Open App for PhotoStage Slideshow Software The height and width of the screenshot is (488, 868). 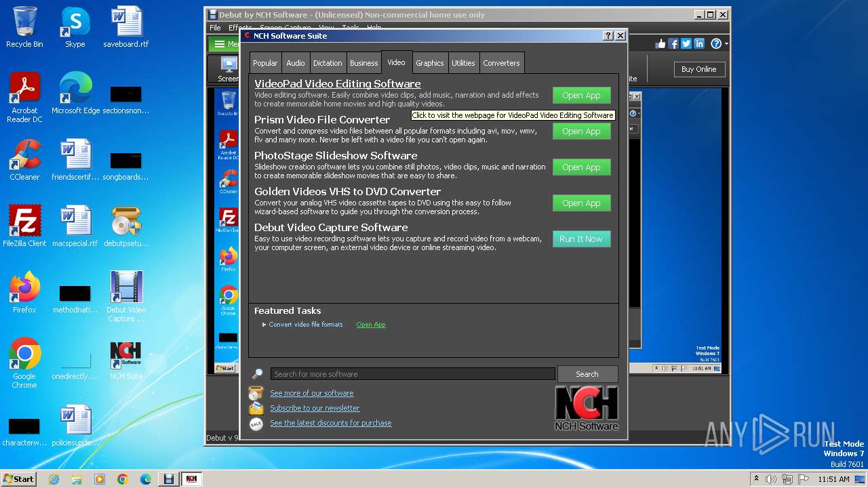coord(581,167)
